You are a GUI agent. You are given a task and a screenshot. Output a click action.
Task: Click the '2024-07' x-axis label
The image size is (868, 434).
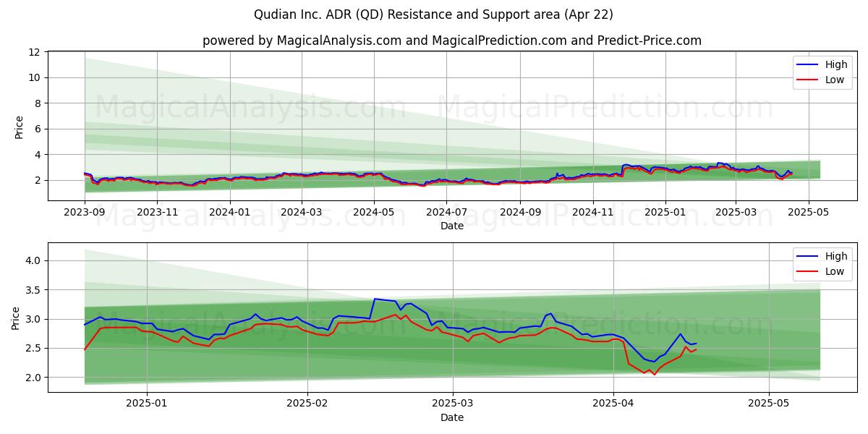(446, 213)
